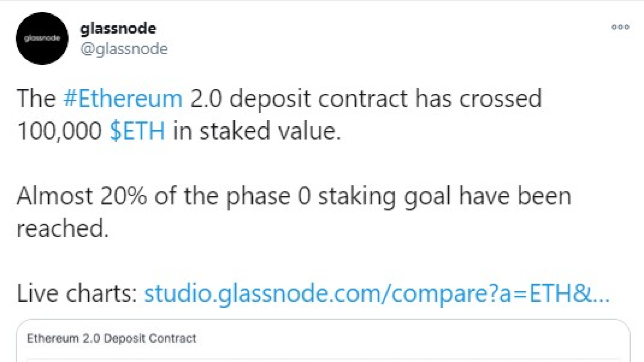Click the glassnode display name

pyautogui.click(x=118, y=29)
